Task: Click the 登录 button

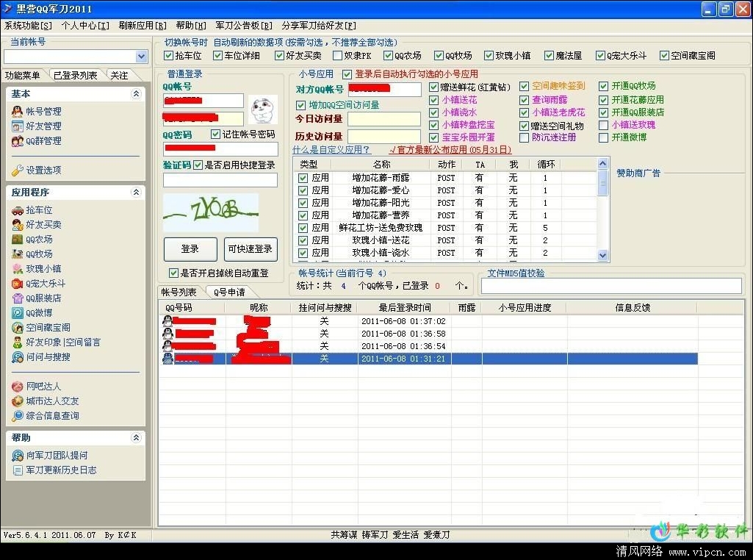Action: (190, 249)
